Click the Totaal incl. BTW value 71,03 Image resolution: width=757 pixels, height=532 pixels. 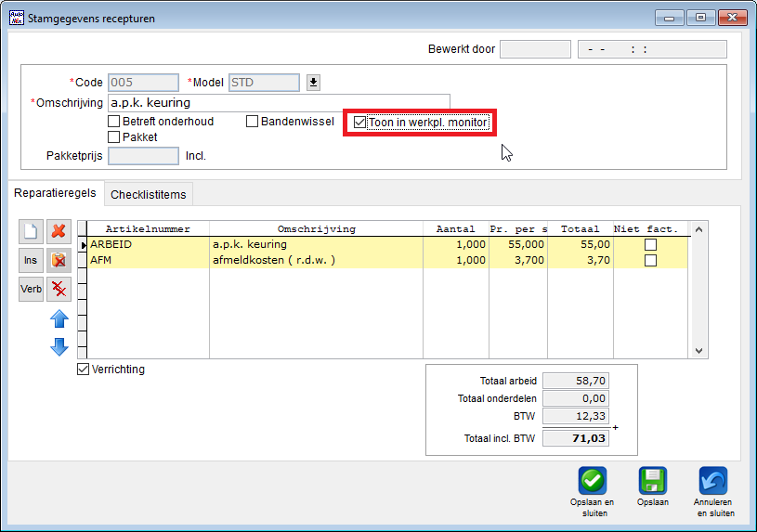pos(576,438)
